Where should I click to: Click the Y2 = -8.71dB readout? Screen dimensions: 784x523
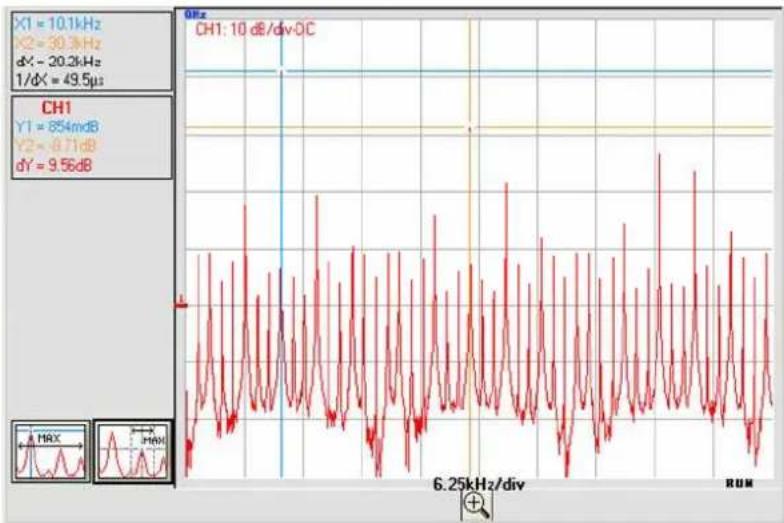click(56, 146)
